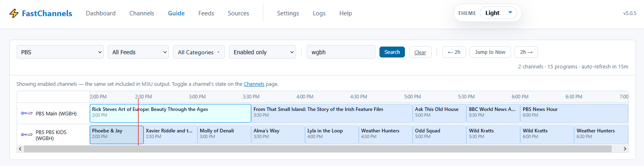
Task: Click PBS Main (WGBH) channel name
Action: pyautogui.click(x=56, y=113)
